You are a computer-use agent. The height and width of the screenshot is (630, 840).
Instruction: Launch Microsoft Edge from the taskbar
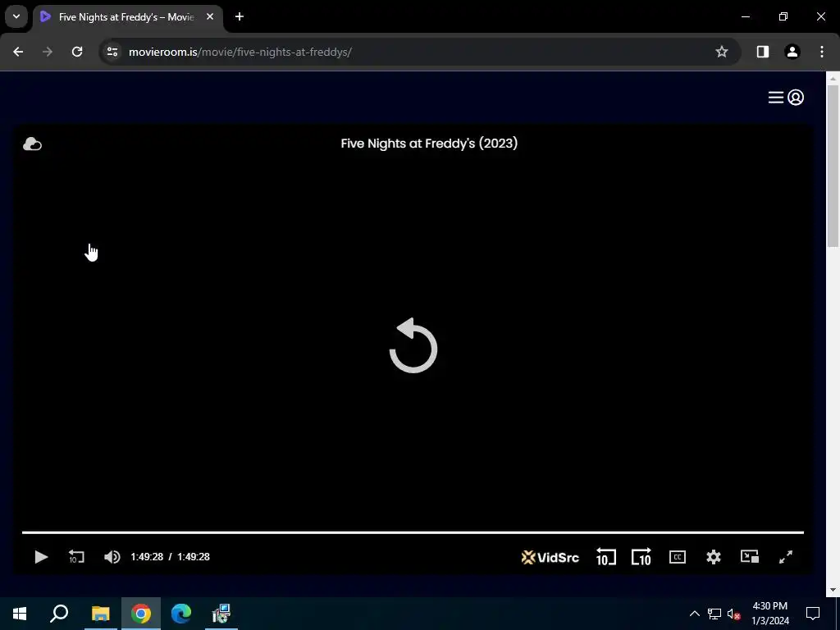[x=181, y=614]
